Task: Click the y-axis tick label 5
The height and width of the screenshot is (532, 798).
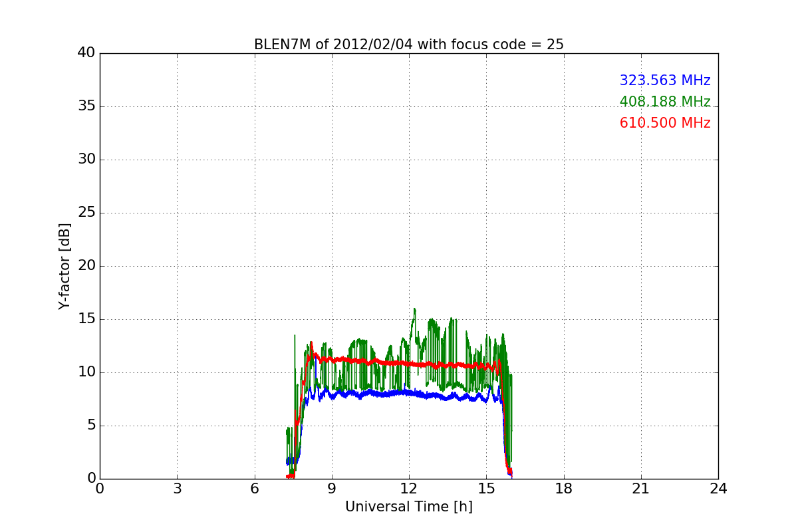Action: (90, 426)
